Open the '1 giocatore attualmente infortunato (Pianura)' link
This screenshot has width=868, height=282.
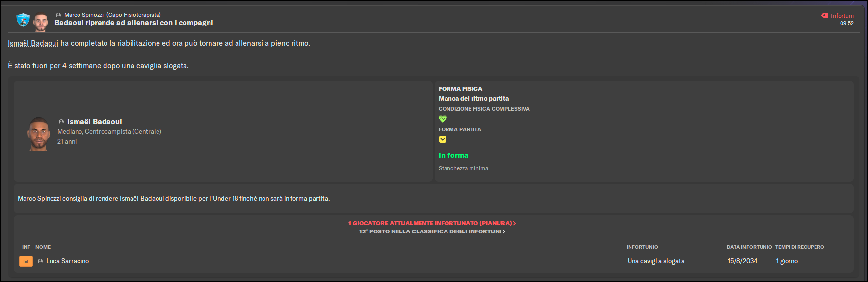(x=432, y=223)
